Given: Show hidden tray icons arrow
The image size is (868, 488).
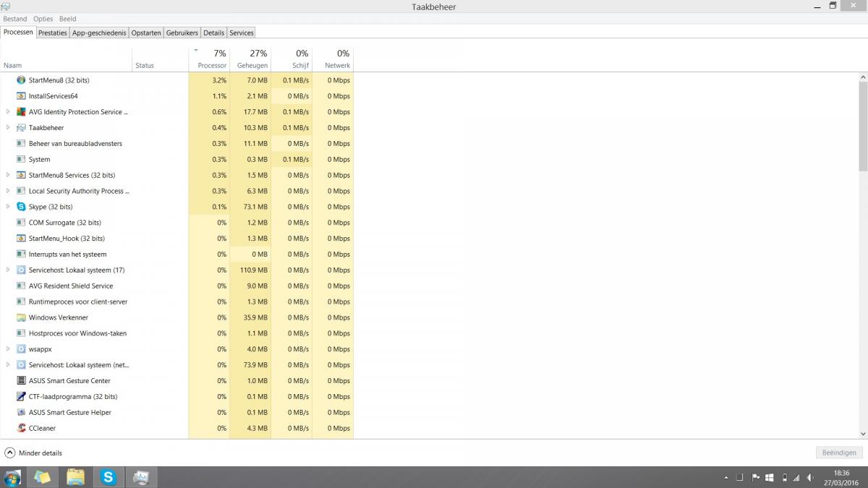Looking at the screenshot, I should 726,478.
